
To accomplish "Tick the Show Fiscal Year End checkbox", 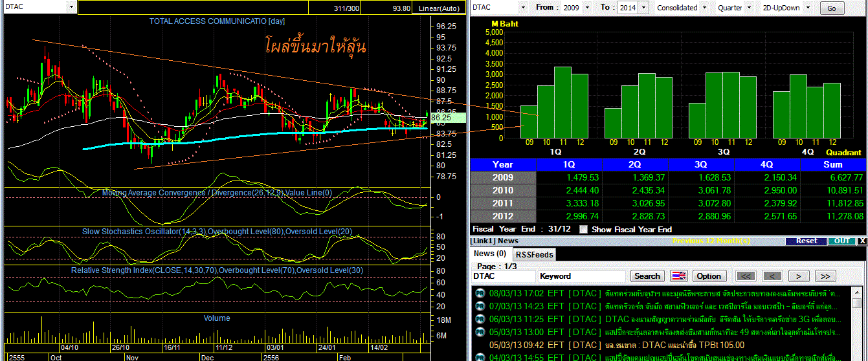I will point(584,229).
